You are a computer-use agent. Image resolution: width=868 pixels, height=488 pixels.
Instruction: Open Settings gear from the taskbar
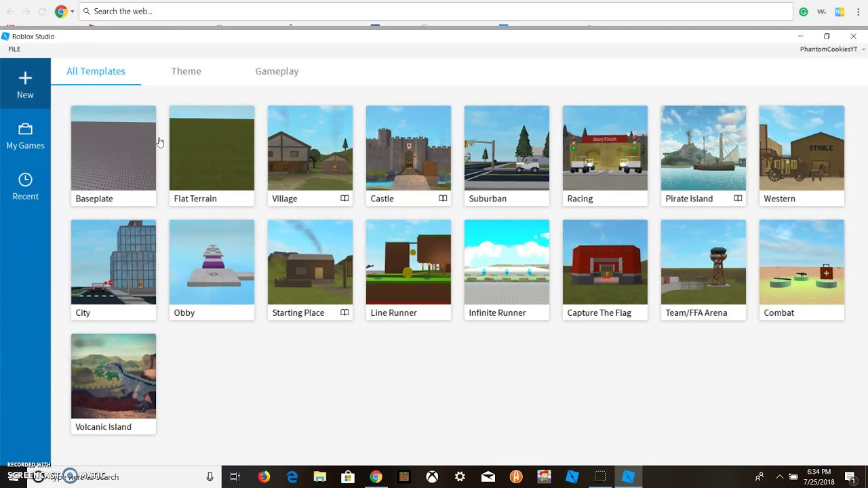460,476
